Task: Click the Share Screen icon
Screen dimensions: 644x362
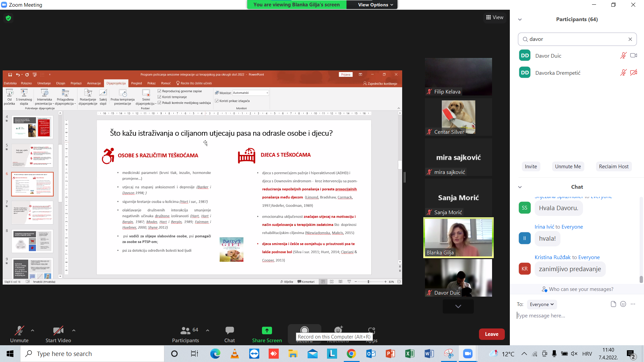Action: pos(267,331)
